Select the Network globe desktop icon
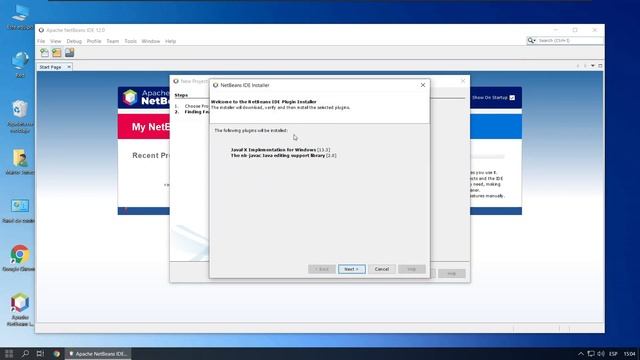 (x=20, y=64)
